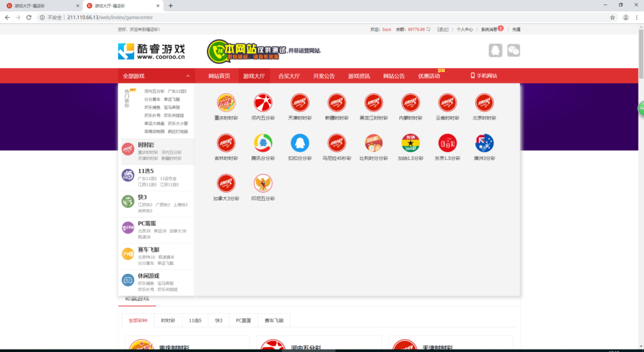
Task: Click the 加纳1.5分彩 flag icon
Action: [411, 144]
